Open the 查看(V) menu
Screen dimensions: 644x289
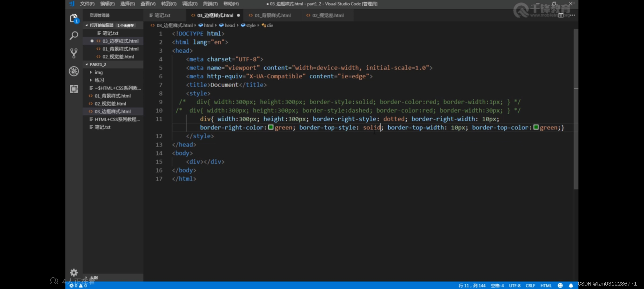(x=148, y=4)
